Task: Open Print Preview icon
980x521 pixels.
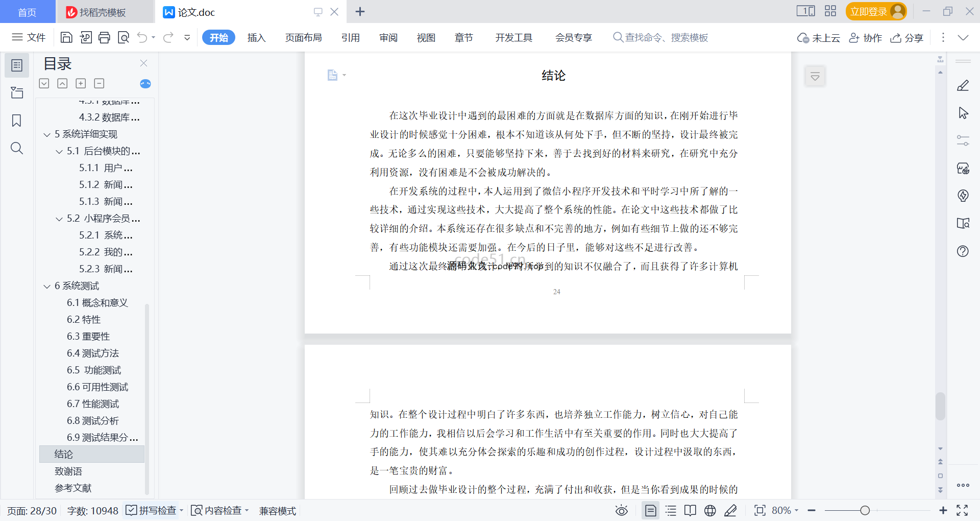Action: point(124,37)
